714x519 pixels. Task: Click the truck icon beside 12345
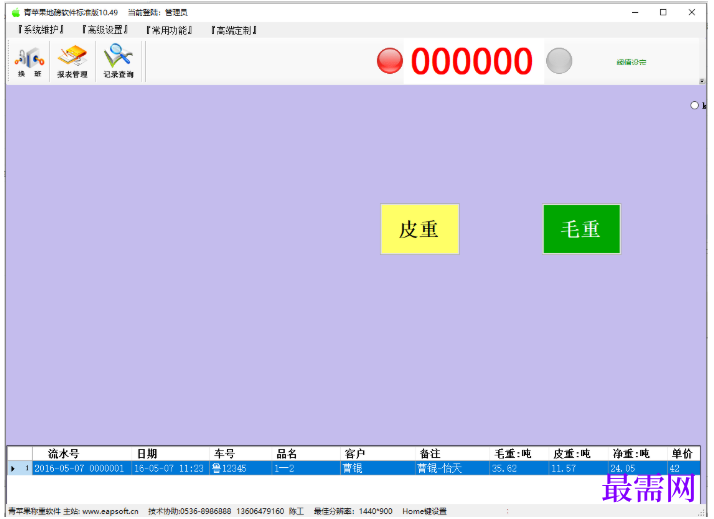point(216,468)
